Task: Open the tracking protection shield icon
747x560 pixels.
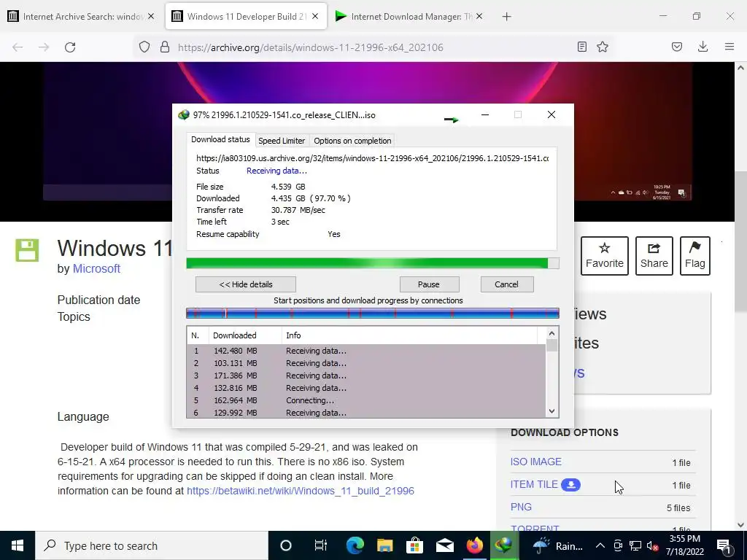Action: (144, 47)
